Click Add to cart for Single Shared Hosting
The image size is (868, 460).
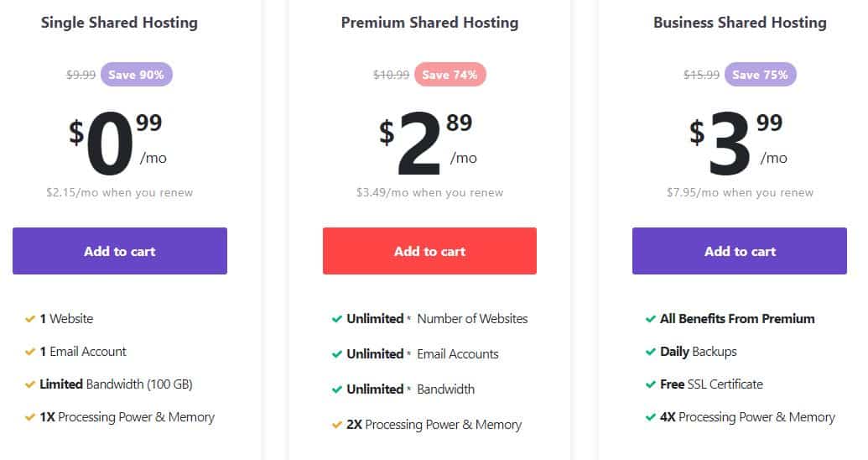click(x=120, y=251)
